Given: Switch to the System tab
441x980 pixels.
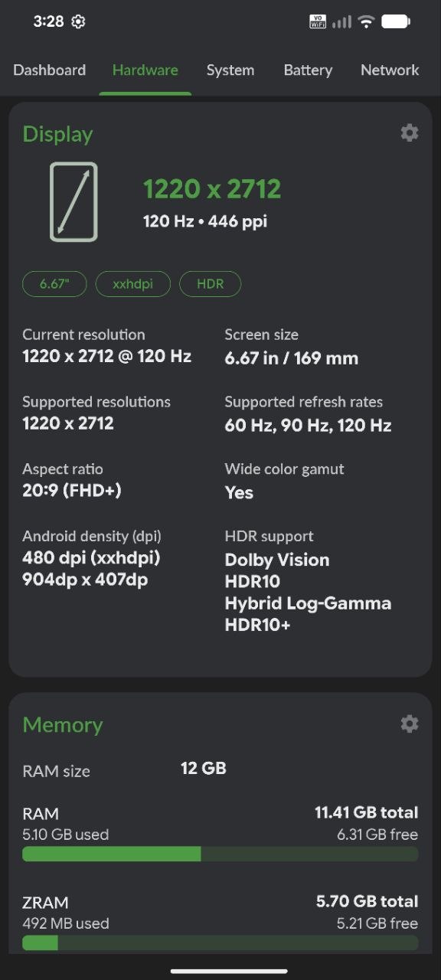Looking at the screenshot, I should click(230, 70).
